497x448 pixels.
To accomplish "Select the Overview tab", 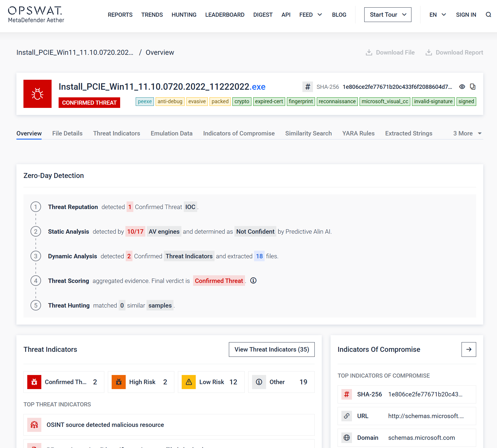I will point(29,133).
